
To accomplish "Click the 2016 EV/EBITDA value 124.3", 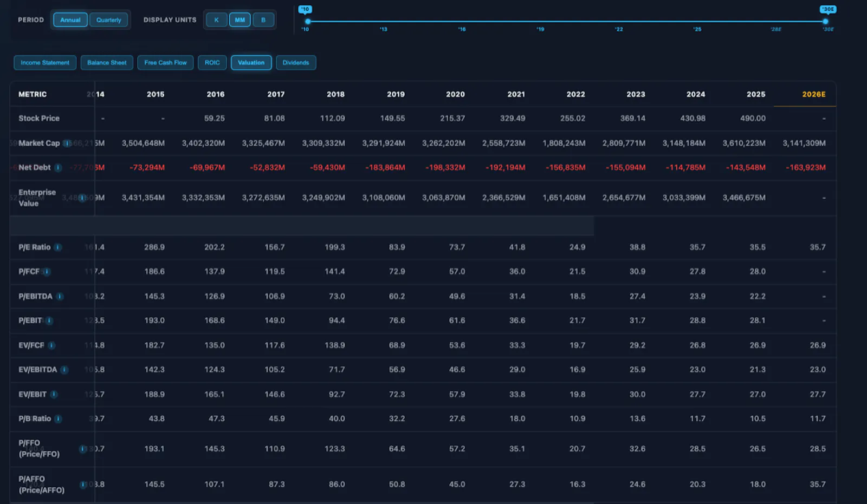I will [215, 370].
